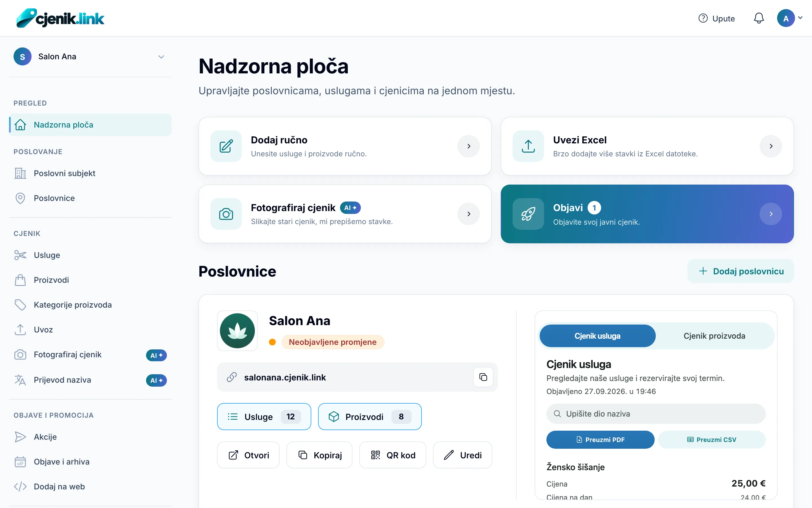Viewport: 812px width, 508px height.
Task: Click the Uredi edit button
Action: [463, 455]
